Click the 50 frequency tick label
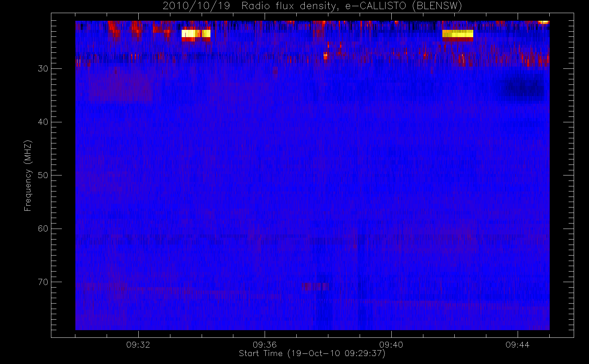 point(43,175)
